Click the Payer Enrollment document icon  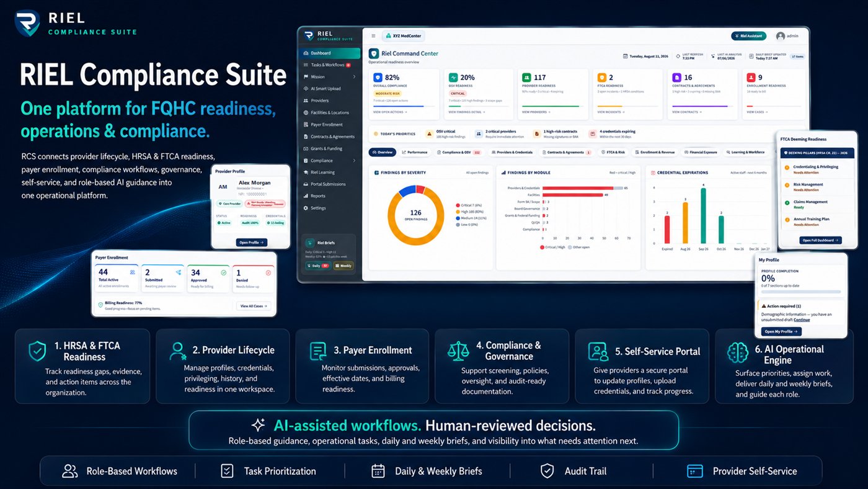pos(318,351)
